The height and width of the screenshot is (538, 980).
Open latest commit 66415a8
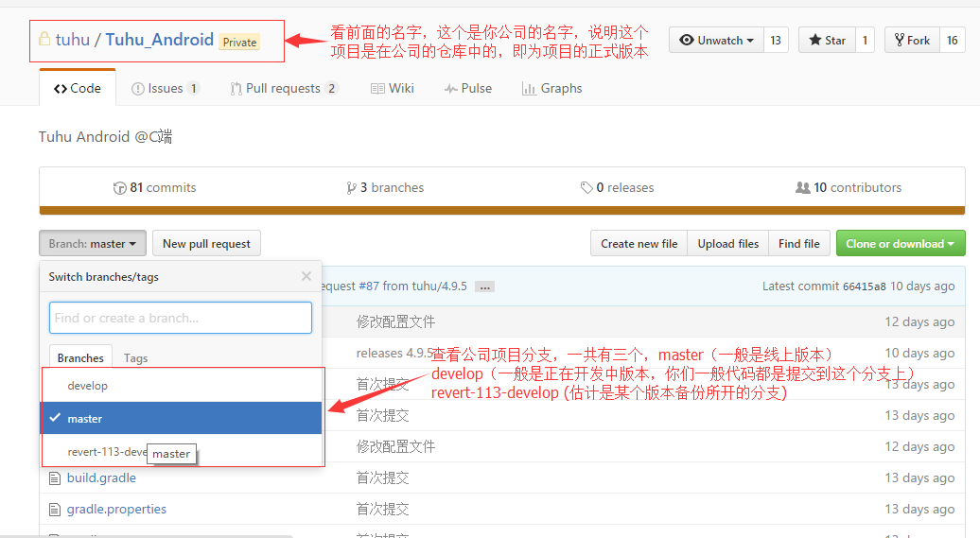point(864,286)
